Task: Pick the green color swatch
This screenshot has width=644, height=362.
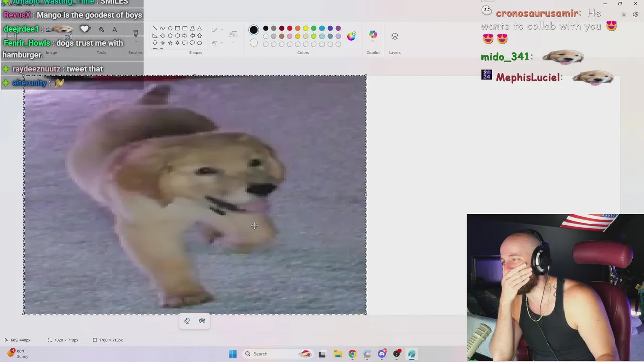Action: pyautogui.click(x=314, y=28)
